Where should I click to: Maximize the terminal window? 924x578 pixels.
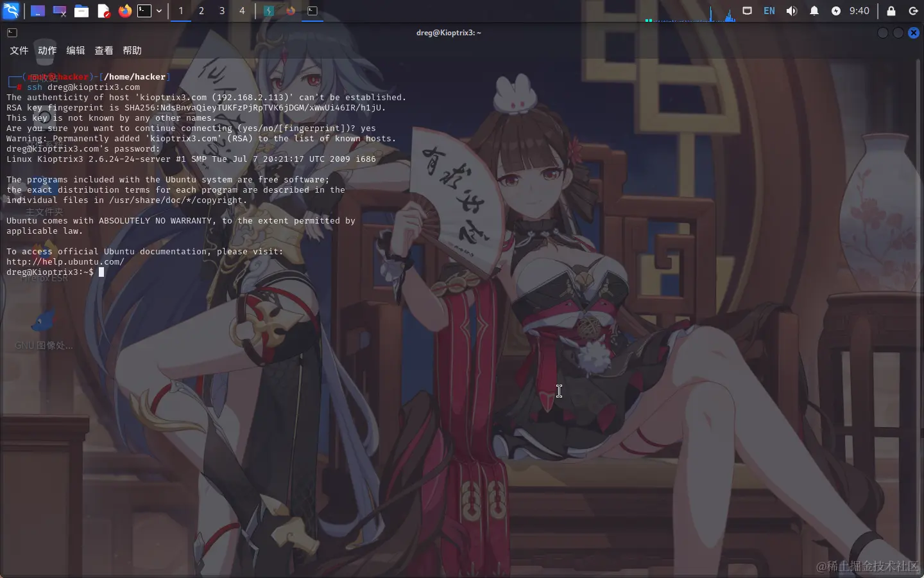click(x=898, y=33)
